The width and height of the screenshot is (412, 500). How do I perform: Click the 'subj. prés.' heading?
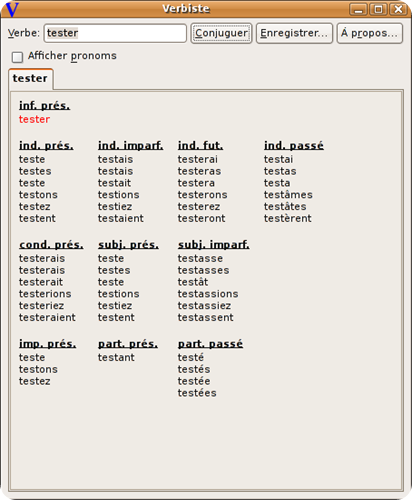(x=128, y=245)
